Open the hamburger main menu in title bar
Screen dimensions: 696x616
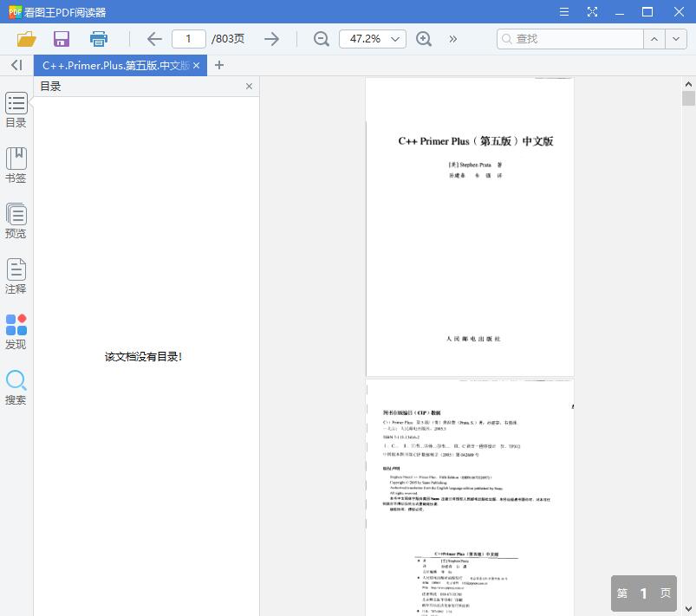[x=564, y=11]
